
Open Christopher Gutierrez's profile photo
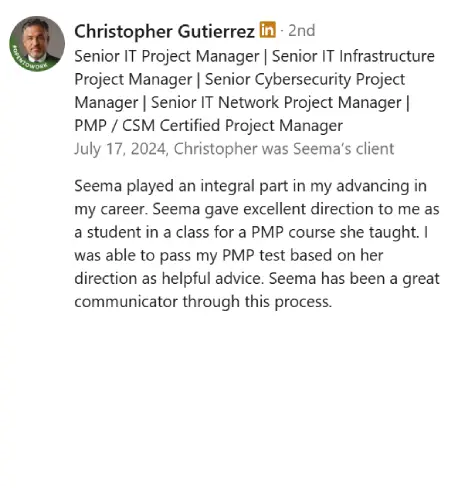coord(37,44)
